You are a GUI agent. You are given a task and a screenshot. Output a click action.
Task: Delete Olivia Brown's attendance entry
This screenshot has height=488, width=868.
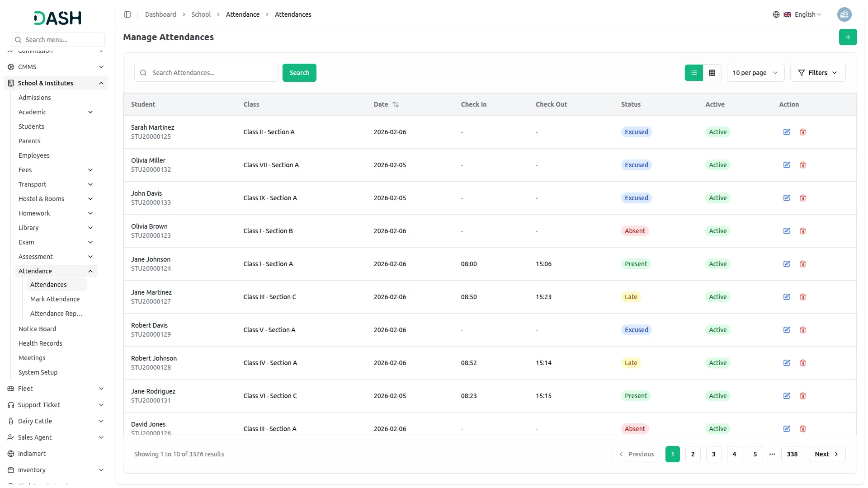pos(803,231)
